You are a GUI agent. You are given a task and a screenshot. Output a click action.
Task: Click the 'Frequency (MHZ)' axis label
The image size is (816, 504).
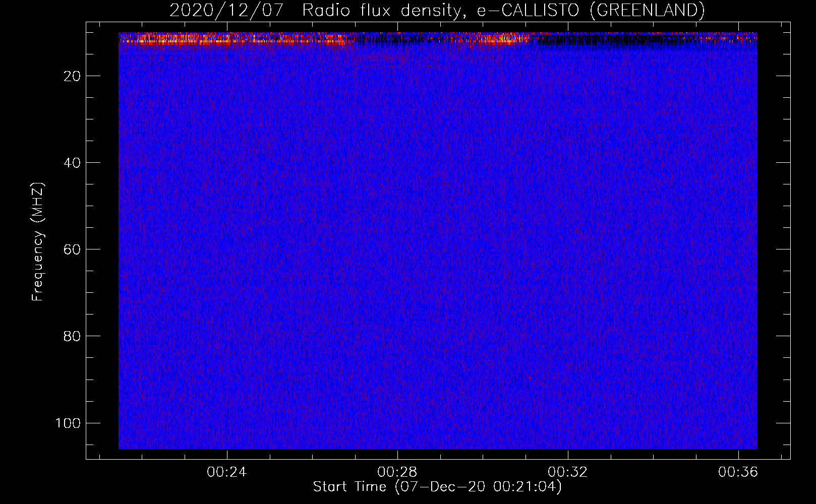tap(38, 241)
